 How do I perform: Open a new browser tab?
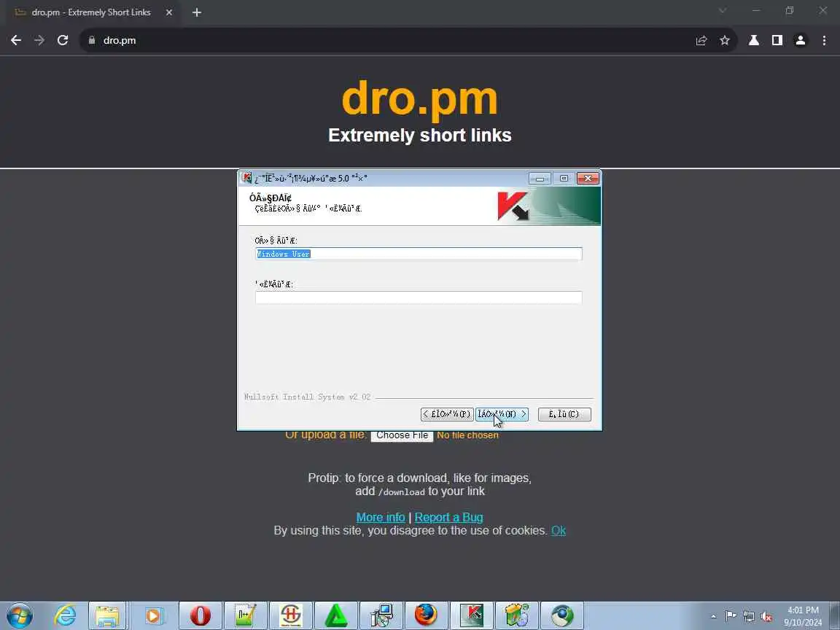(197, 12)
